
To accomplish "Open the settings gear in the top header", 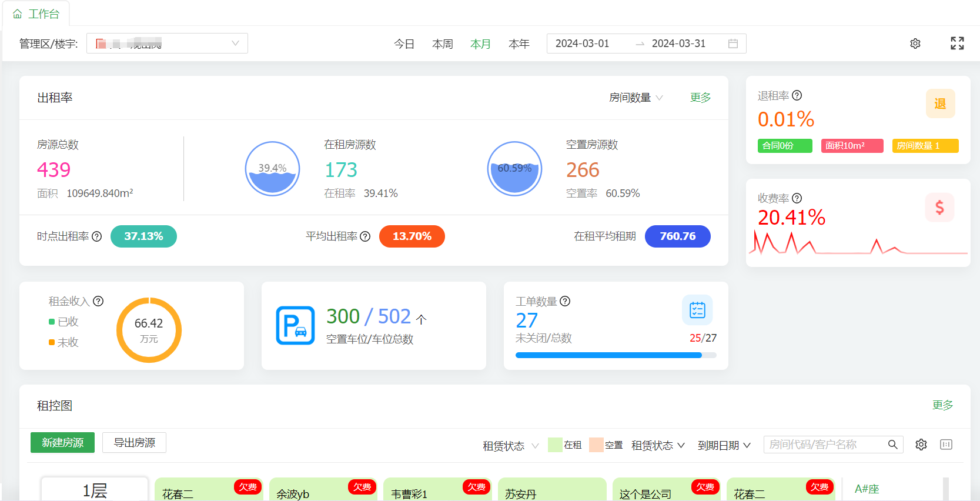I will coord(915,44).
